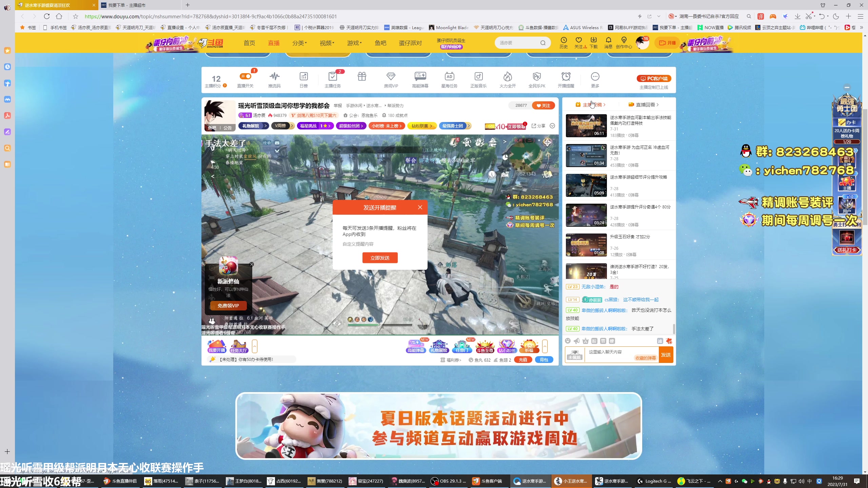Expand the 视频 dropdown in the nav
868x488 pixels.
tap(327, 43)
